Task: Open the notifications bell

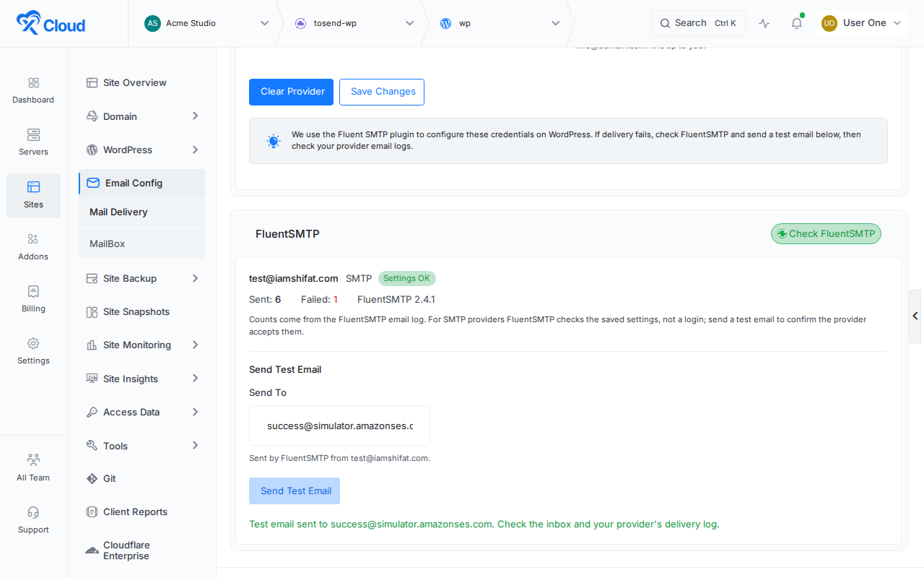Action: coord(797,23)
